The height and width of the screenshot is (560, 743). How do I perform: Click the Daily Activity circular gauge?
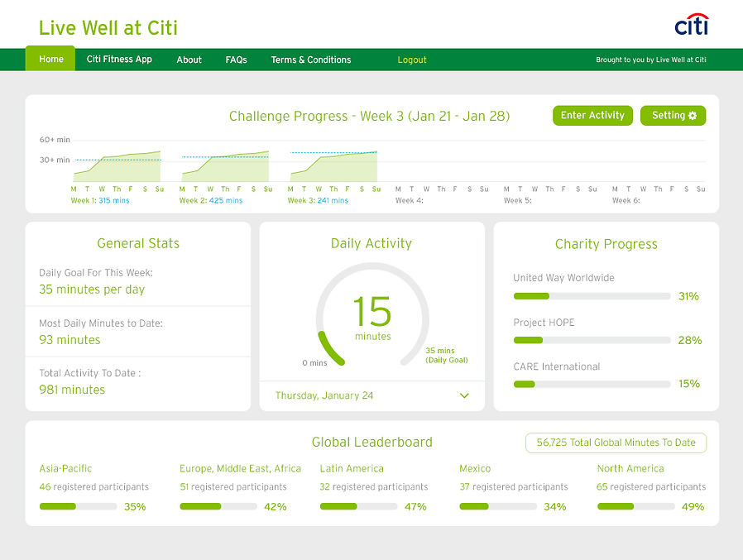pyautogui.click(x=372, y=314)
